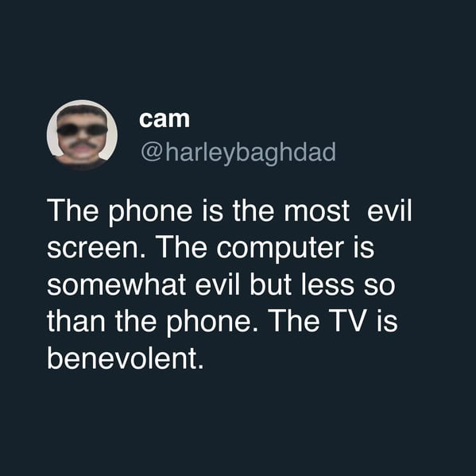Open the @harleybaghdad handle link

[x=238, y=153]
